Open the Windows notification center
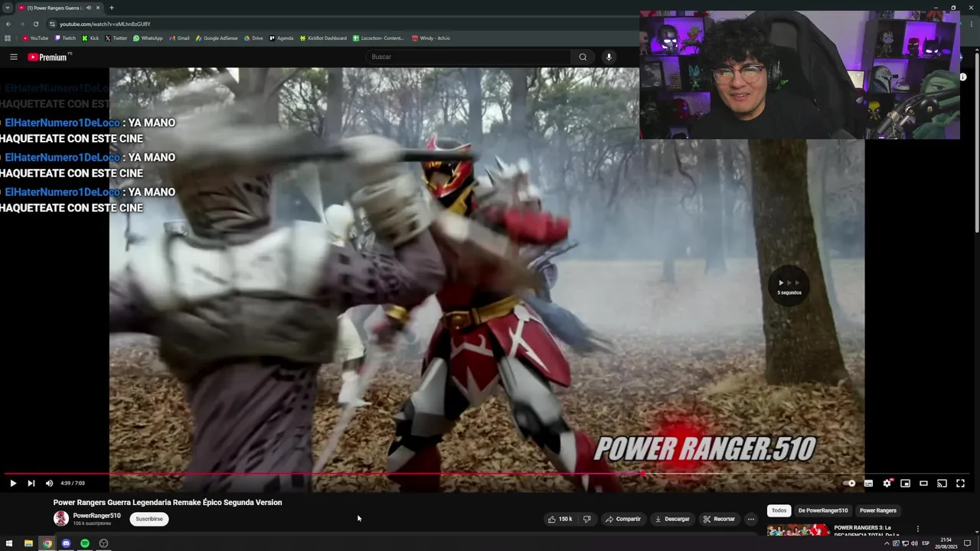This screenshot has width=980, height=551. [968, 543]
